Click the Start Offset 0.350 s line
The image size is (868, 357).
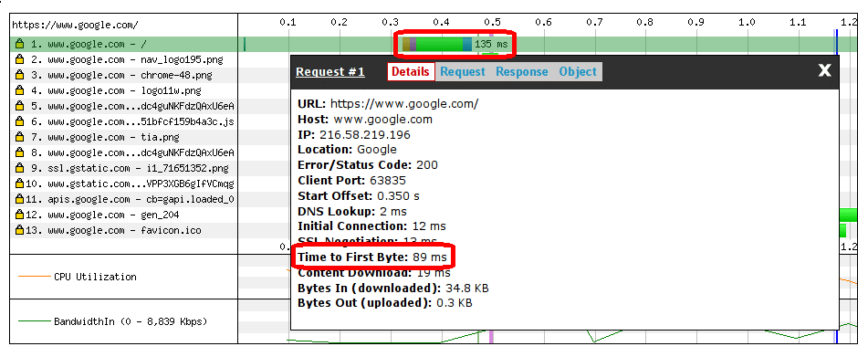[358, 196]
